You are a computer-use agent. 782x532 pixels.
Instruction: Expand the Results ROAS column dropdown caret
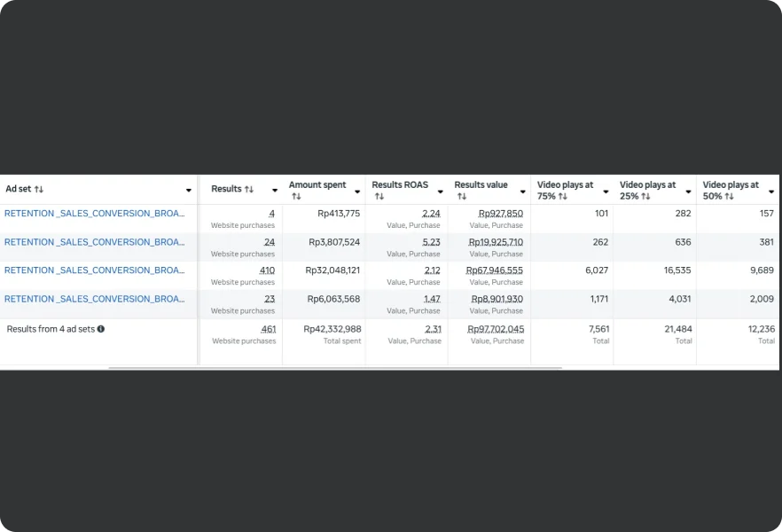click(440, 192)
